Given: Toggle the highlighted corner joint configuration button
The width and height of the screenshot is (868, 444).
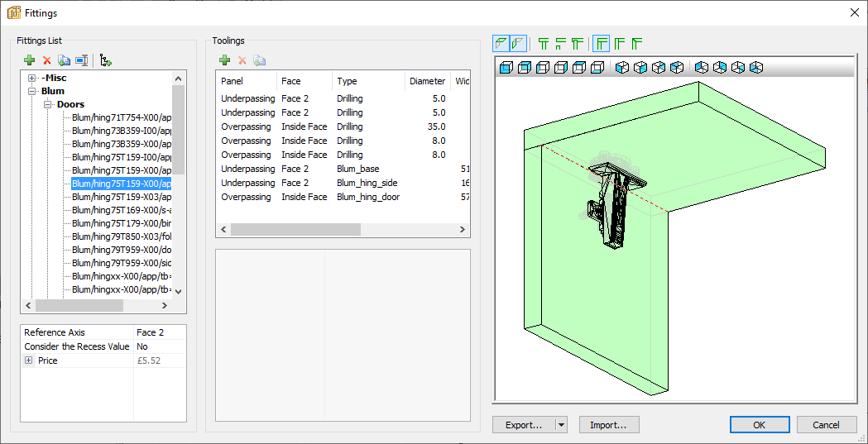Looking at the screenshot, I should [602, 42].
